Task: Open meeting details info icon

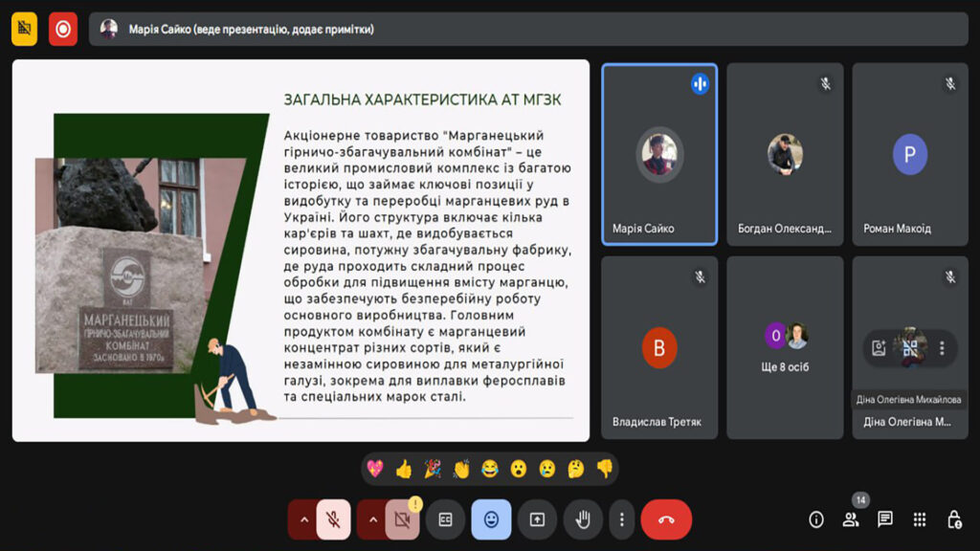Action: (815, 519)
